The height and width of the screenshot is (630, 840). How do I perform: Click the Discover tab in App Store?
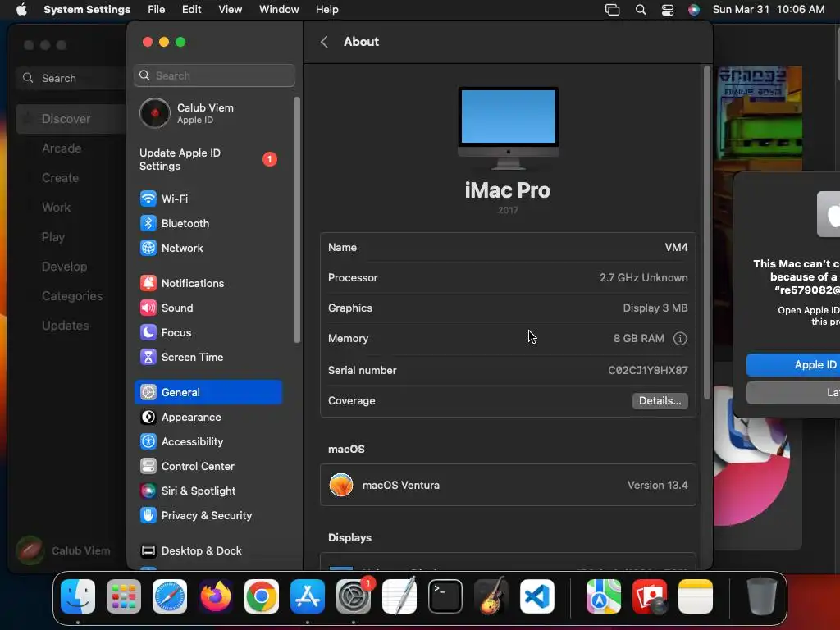(x=71, y=118)
